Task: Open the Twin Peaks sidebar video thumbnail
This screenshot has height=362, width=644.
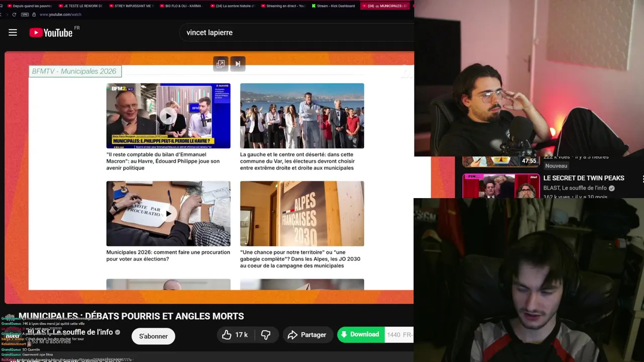Action: pos(501,186)
